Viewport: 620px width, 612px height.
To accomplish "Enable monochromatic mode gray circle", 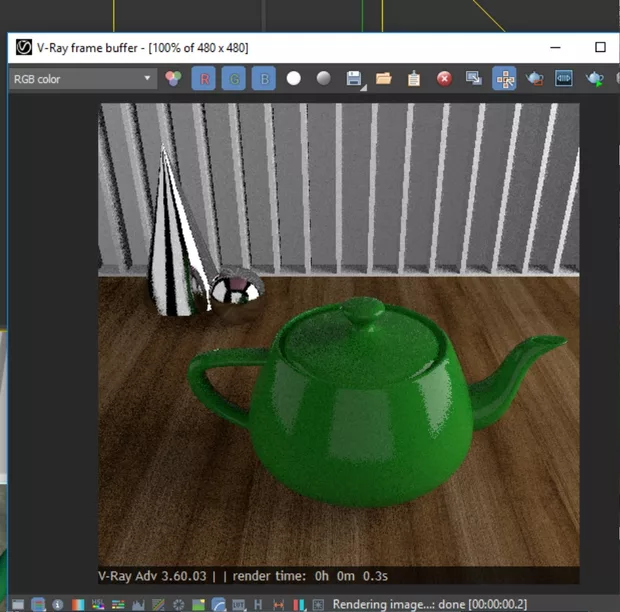I will tap(323, 79).
